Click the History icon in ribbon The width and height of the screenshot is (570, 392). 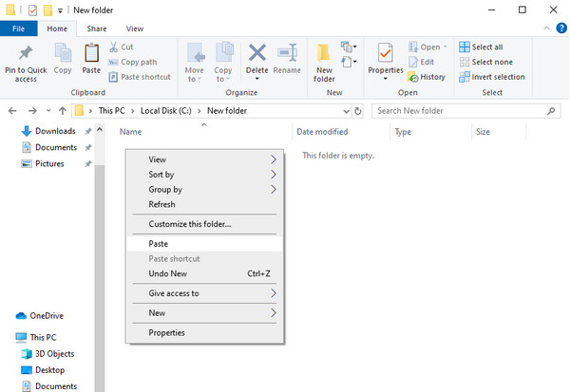[x=413, y=77]
